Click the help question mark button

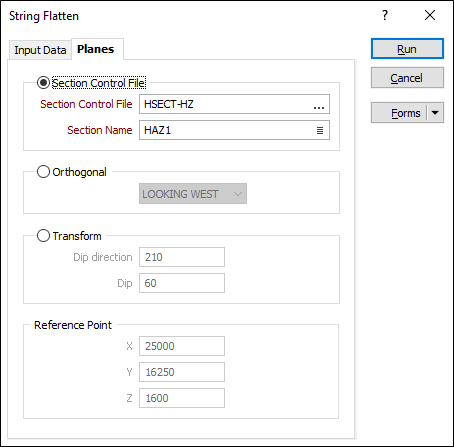[385, 15]
